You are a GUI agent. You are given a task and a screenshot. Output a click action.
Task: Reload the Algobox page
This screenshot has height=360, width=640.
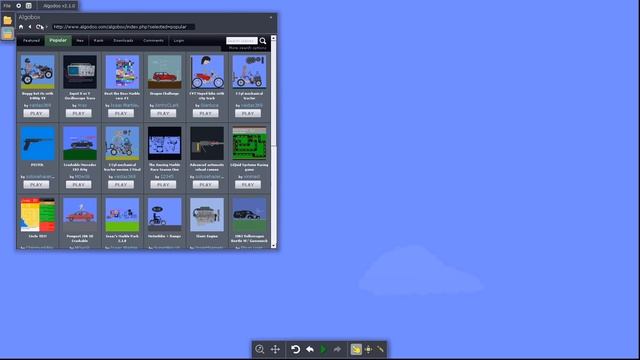pos(39,27)
